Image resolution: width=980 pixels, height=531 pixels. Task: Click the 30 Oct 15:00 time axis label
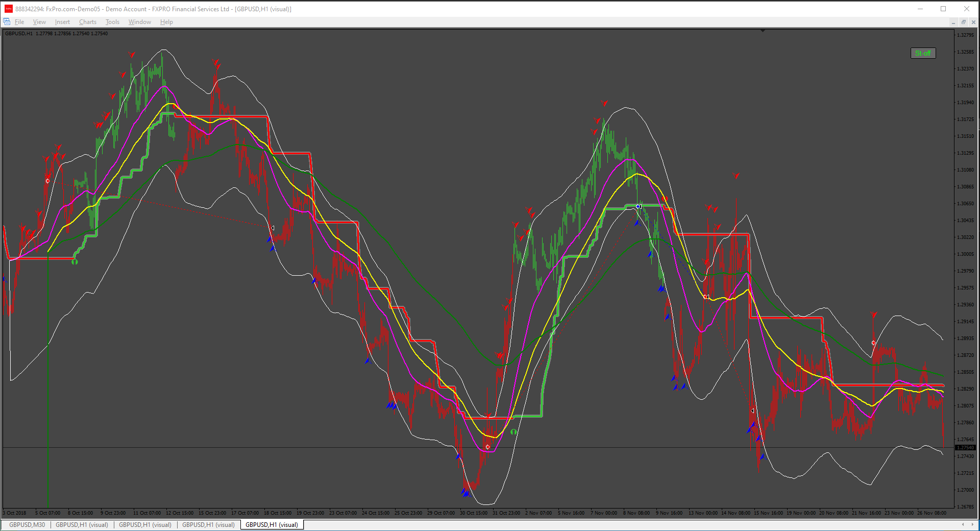point(473,513)
